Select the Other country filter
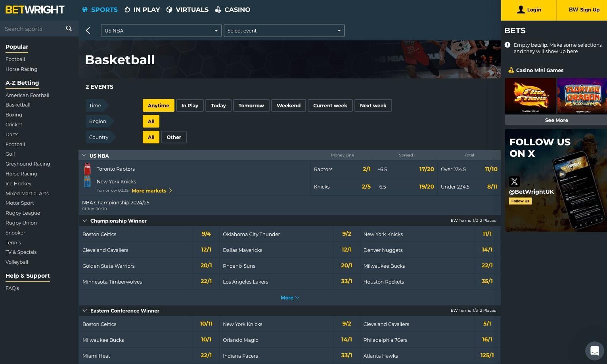The height and width of the screenshot is (364, 607). 174,137
